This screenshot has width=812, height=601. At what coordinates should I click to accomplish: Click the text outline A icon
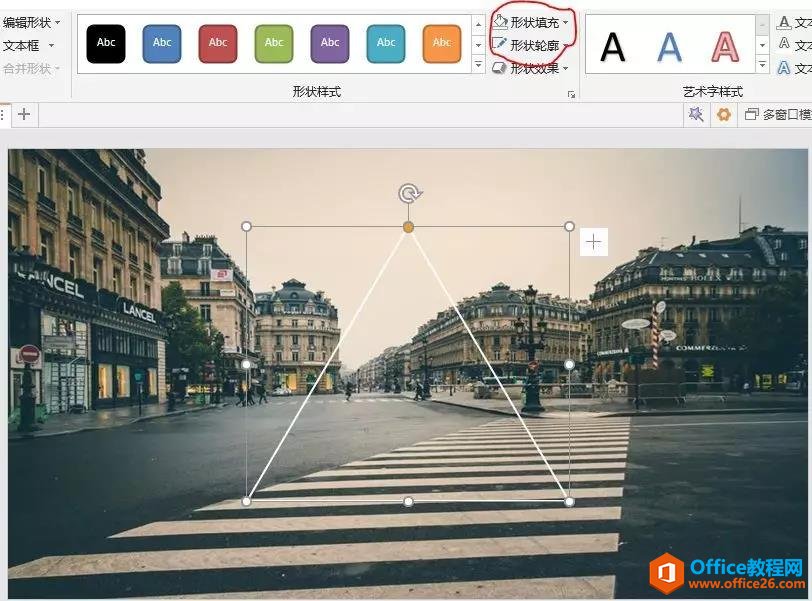784,44
